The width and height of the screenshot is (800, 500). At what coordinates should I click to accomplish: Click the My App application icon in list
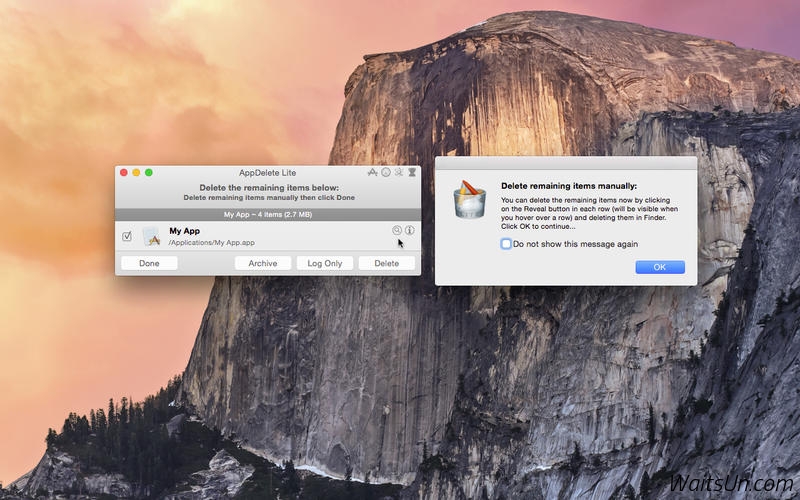(152, 237)
